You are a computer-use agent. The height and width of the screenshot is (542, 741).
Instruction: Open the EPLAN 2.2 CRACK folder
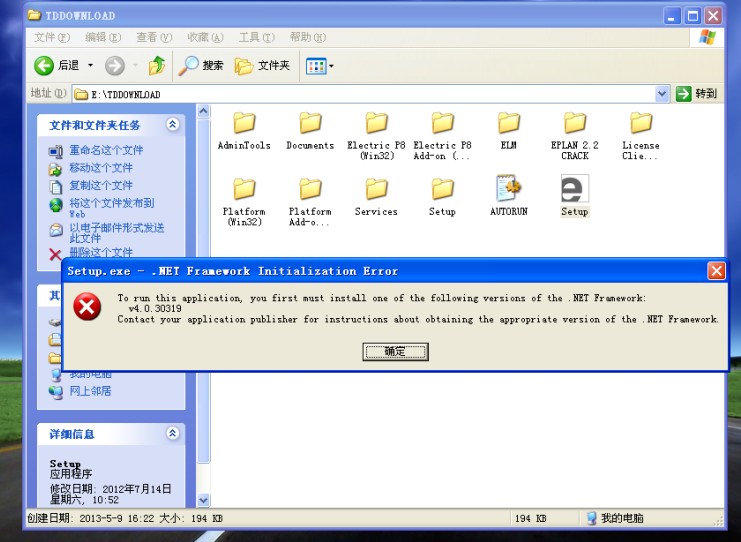575,124
